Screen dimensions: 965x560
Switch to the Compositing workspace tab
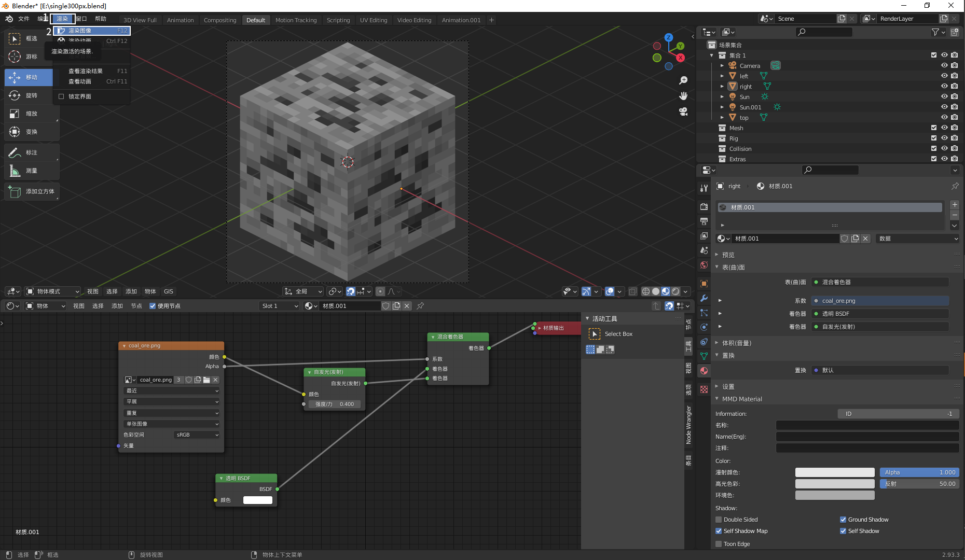(x=219, y=20)
